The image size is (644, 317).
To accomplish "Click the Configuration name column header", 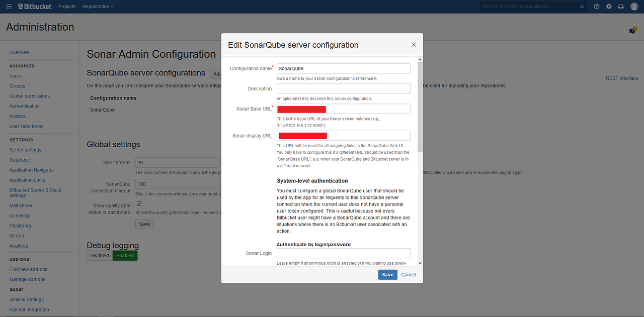I will [113, 98].
